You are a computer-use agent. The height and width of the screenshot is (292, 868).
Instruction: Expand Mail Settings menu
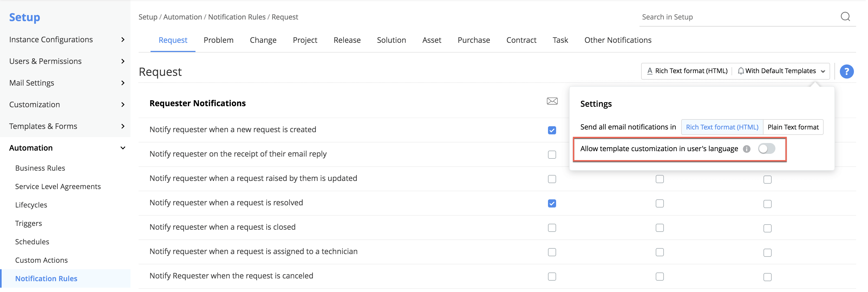(x=123, y=83)
